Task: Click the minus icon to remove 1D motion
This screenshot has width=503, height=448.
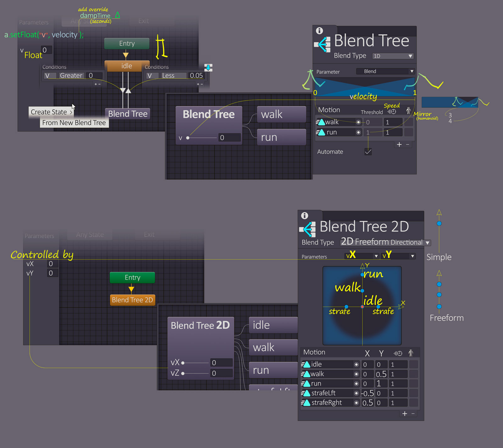Action: tap(408, 144)
